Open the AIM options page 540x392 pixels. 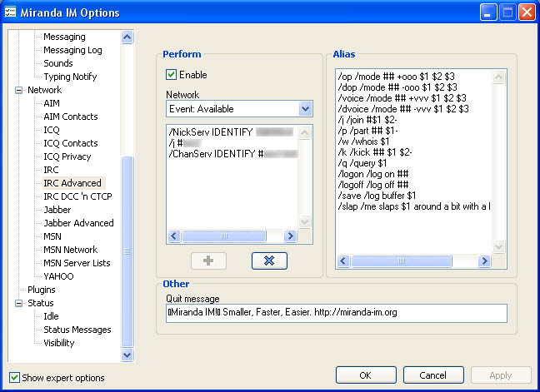pyautogui.click(x=52, y=103)
